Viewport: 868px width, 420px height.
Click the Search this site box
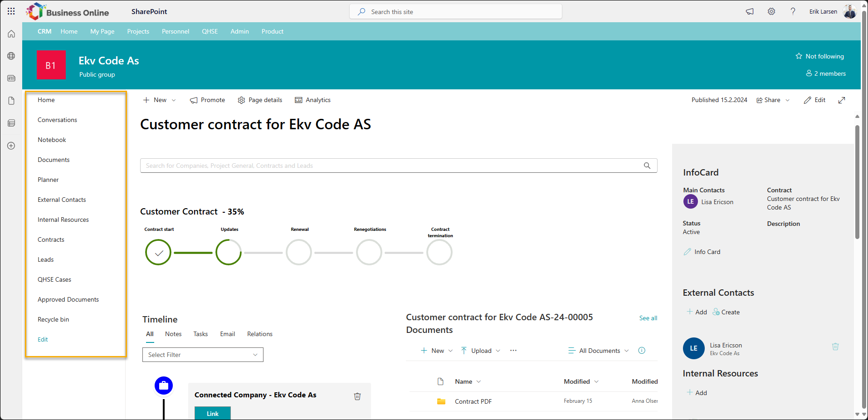coord(456,12)
